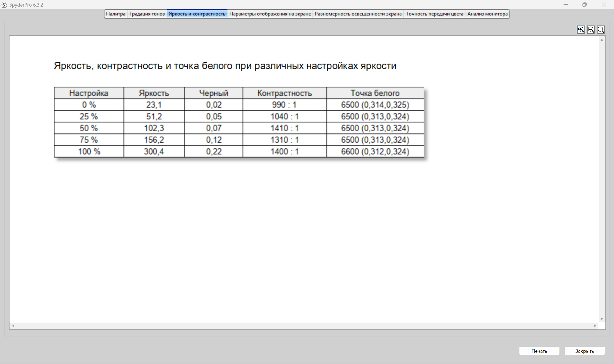
Task: Open Параметры отображения на экране tab
Action: coord(270,14)
